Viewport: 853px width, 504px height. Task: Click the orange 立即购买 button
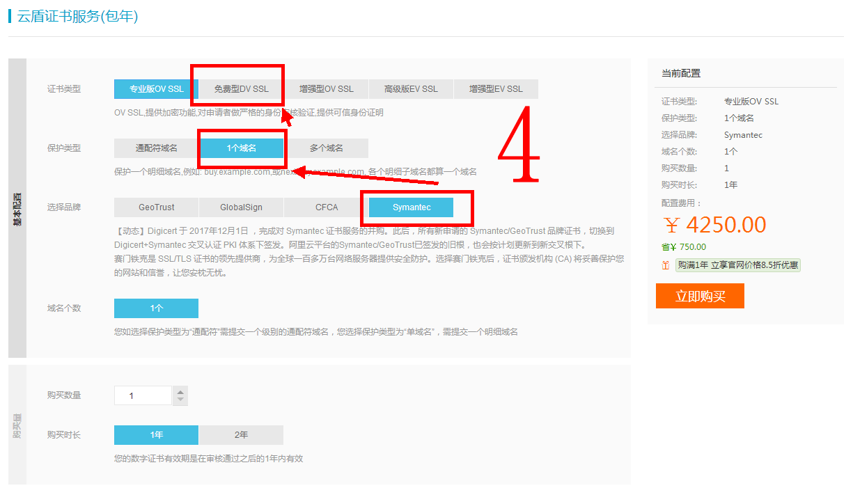pos(700,296)
